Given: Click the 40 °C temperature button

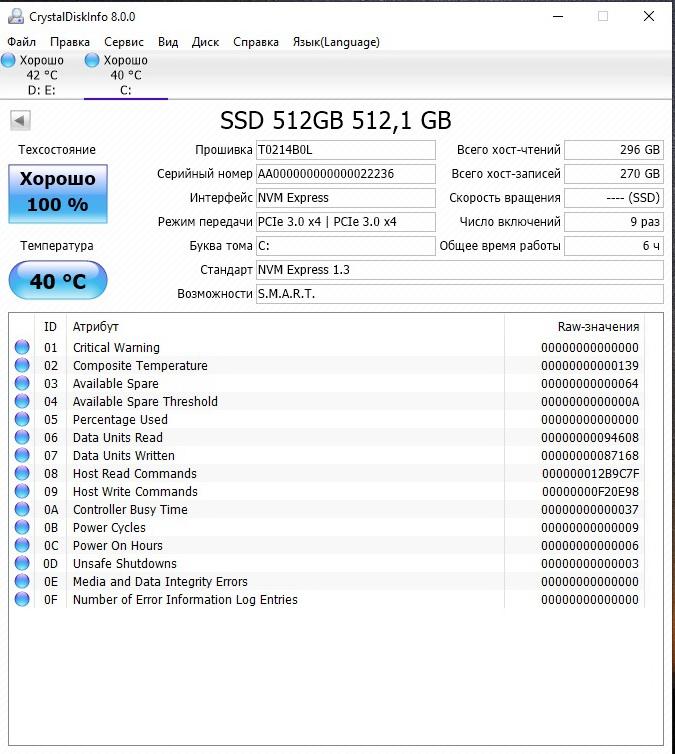Looking at the screenshot, I should (58, 281).
